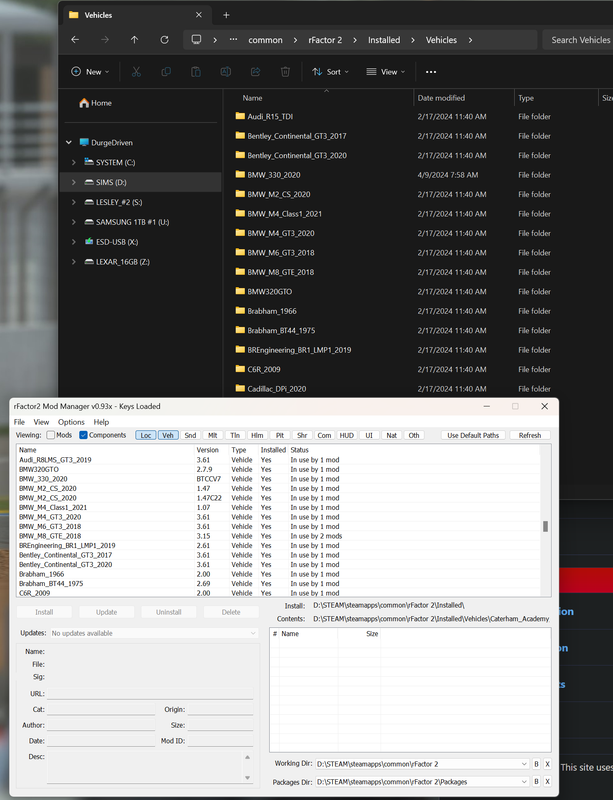Viewport: 613px width, 800px height.
Task: Select the Audi_R15_TDI folder
Action: [270, 116]
